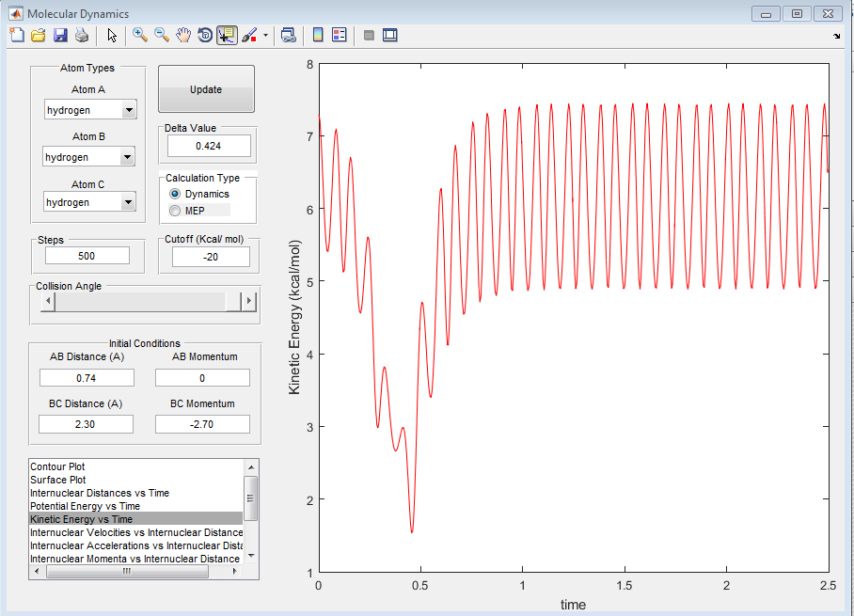
Task: Expand the Atom B hydrogen dropdown
Action: click(x=127, y=157)
